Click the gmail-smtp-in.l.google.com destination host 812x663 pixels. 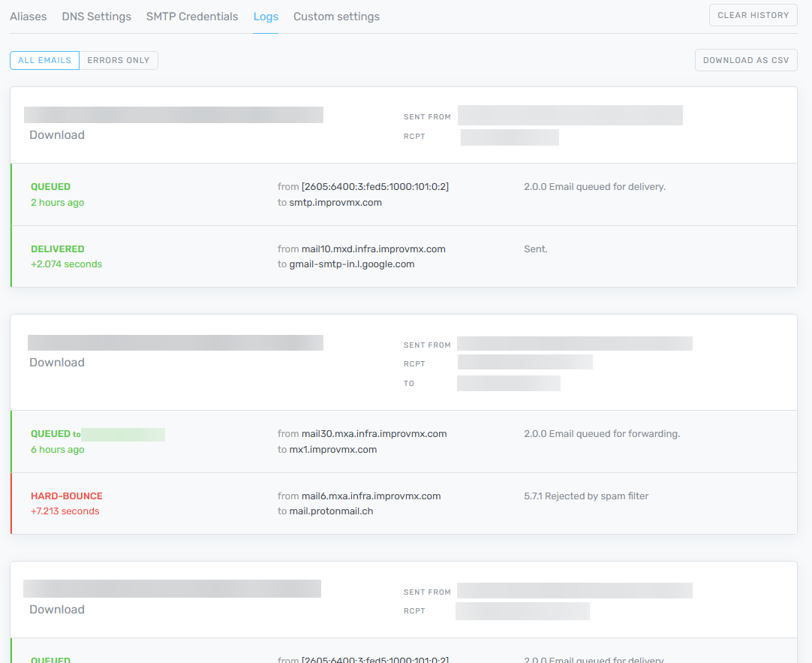(351, 264)
